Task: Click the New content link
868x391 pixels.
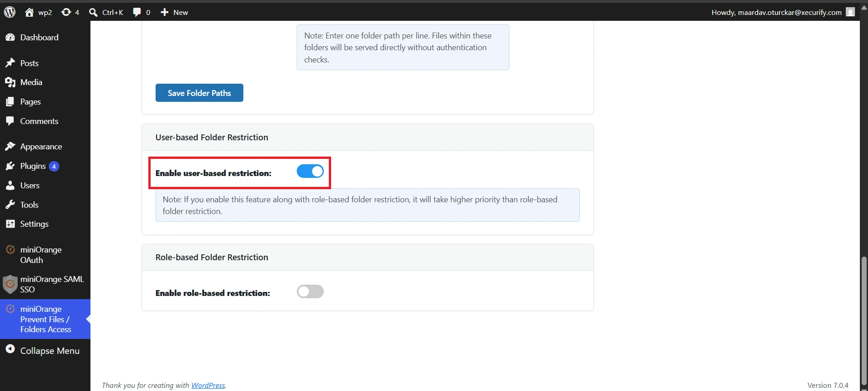Action: click(180, 12)
